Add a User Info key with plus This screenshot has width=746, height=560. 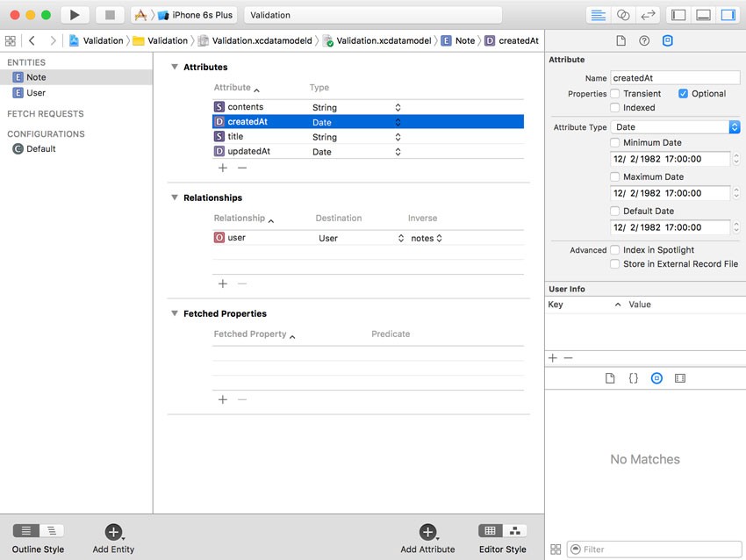[x=553, y=358]
